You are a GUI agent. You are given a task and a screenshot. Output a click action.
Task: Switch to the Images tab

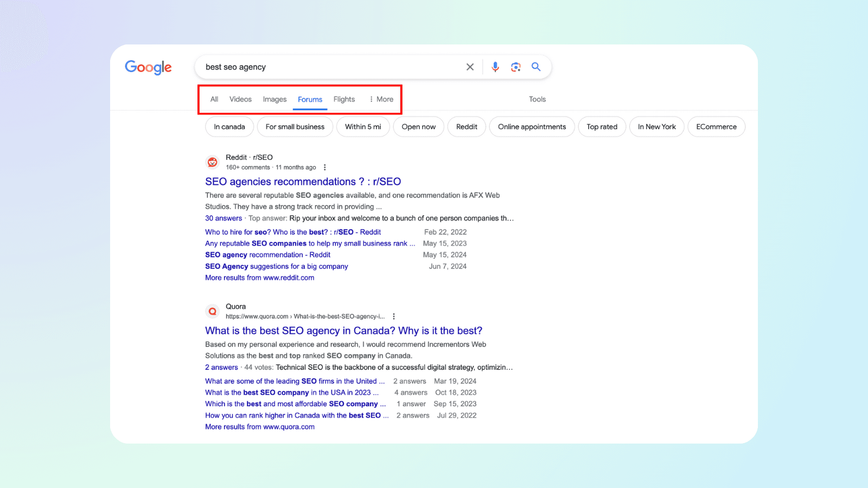[275, 99]
